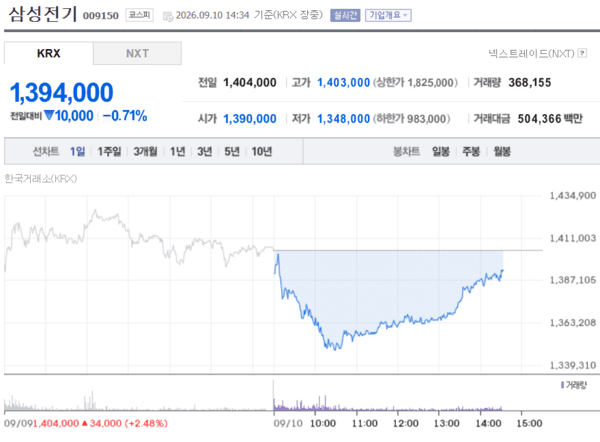Click the 10:00 time axis label

pos(323,423)
